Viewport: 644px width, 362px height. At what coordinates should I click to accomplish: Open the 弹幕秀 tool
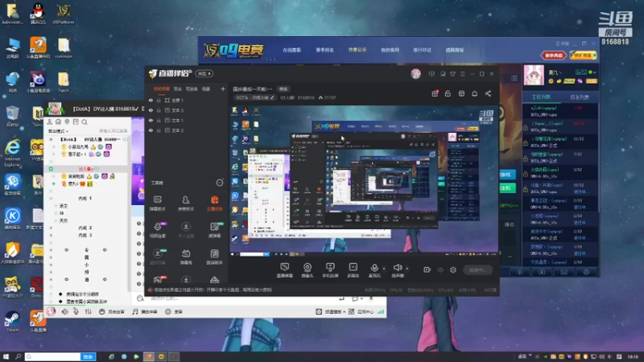coord(186,257)
